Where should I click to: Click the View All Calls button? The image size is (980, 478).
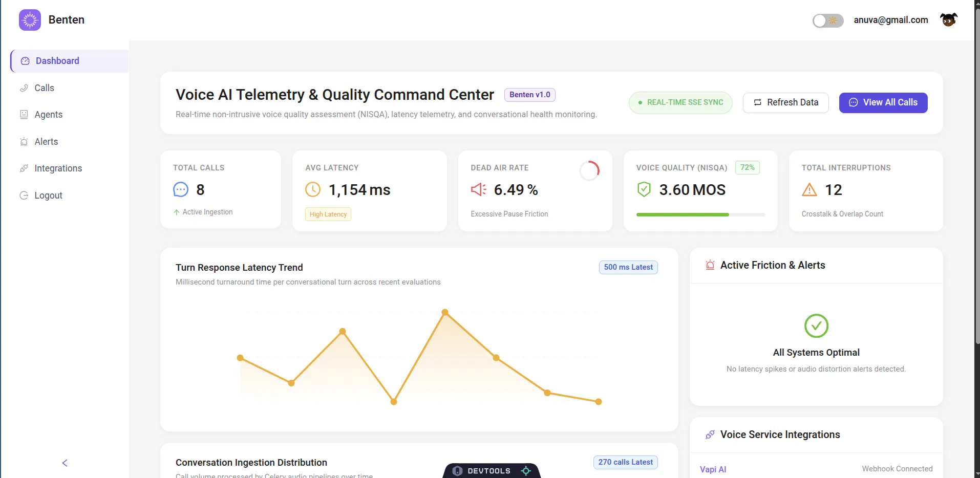tap(883, 102)
